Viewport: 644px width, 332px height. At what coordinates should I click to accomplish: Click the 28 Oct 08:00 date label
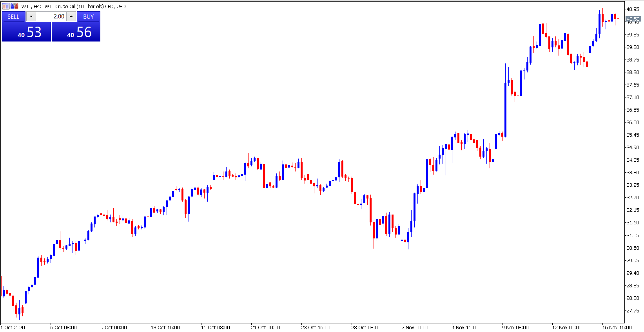366,327
